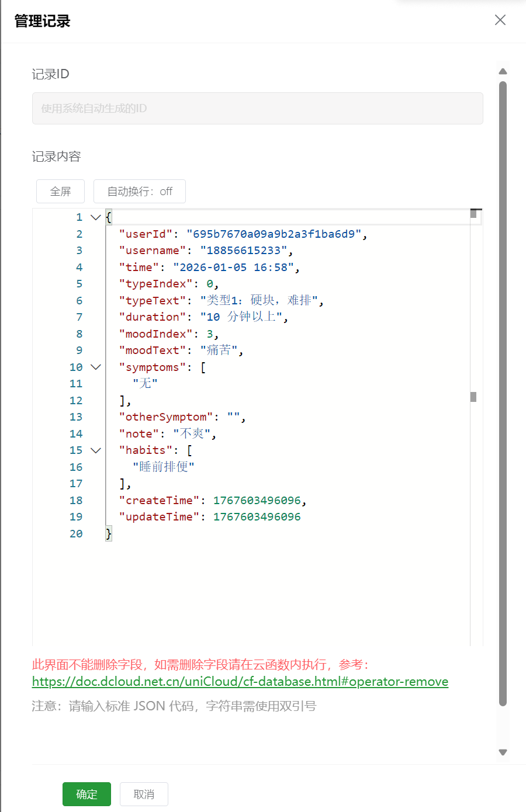
Task: Click the closing brace on line 20
Action: [109, 533]
